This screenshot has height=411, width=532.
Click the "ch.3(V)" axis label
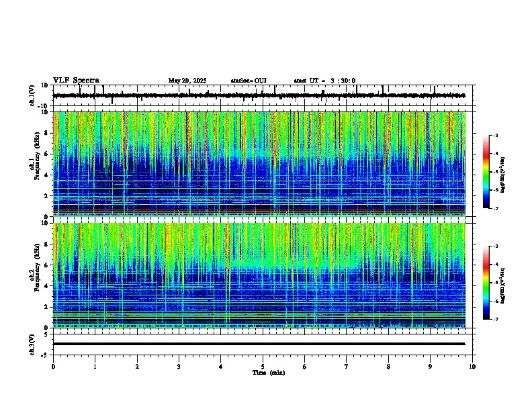pyautogui.click(x=32, y=345)
